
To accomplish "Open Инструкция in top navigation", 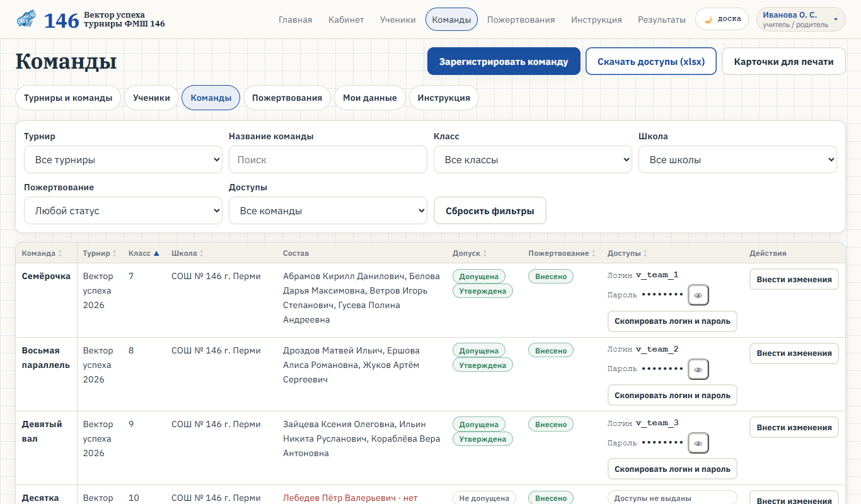I will (596, 20).
